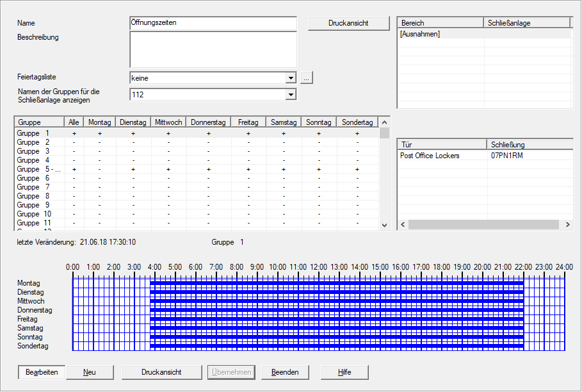This screenshot has width=582, height=392.
Task: Select the [Ausnahmen] entry in Bereich list
Action: (x=420, y=35)
